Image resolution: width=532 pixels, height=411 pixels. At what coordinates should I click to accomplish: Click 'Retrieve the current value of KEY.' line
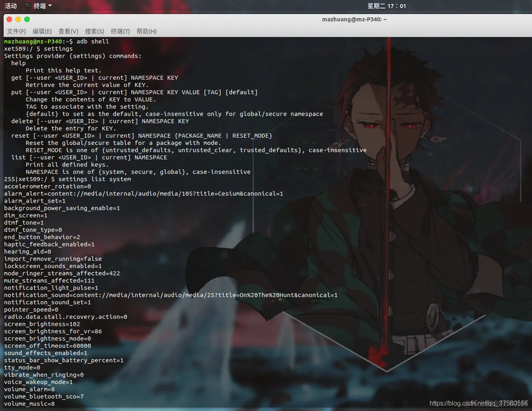[87, 85]
